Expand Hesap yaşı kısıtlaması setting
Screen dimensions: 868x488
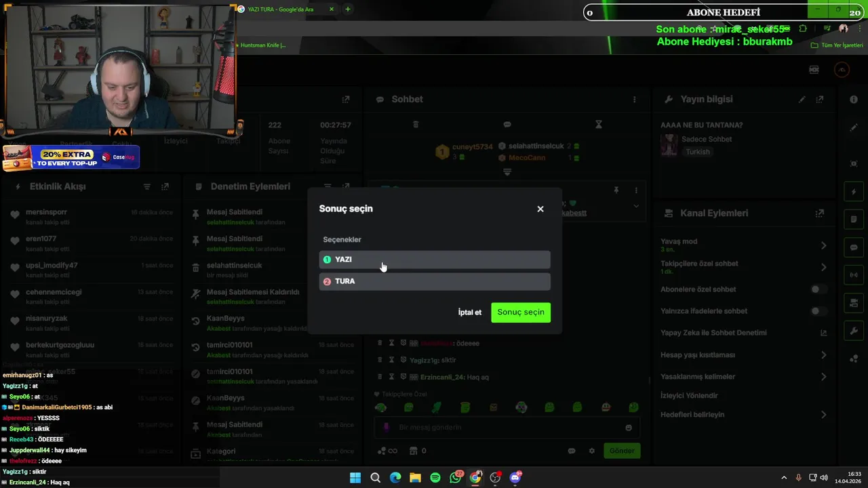click(824, 354)
